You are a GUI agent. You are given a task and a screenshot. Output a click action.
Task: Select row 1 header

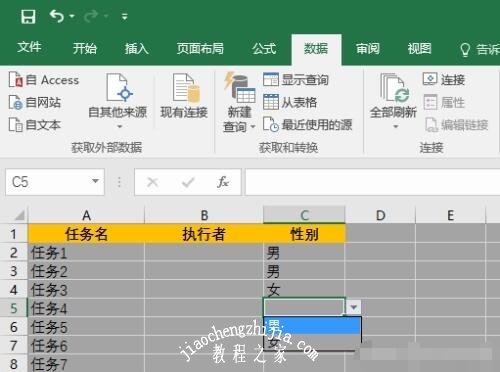[13, 234]
